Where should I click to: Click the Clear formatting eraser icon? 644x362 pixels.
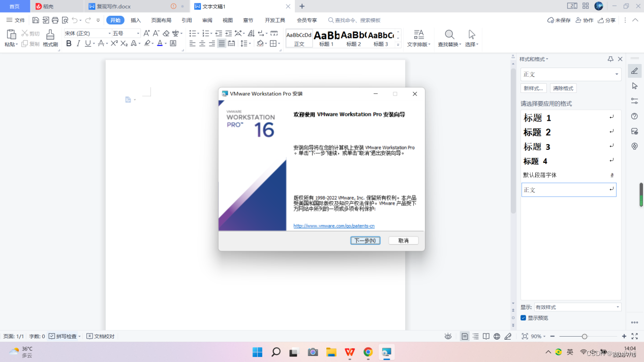pos(166,33)
